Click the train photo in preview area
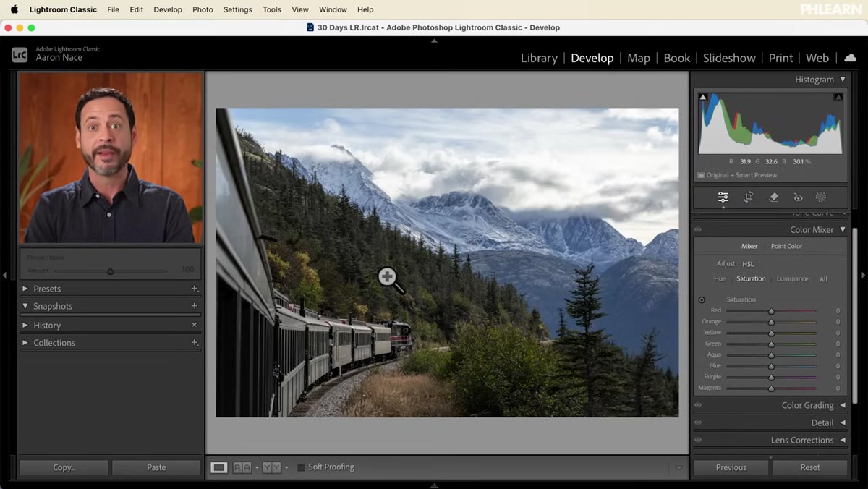Image resolution: width=868 pixels, height=489 pixels. (x=447, y=263)
